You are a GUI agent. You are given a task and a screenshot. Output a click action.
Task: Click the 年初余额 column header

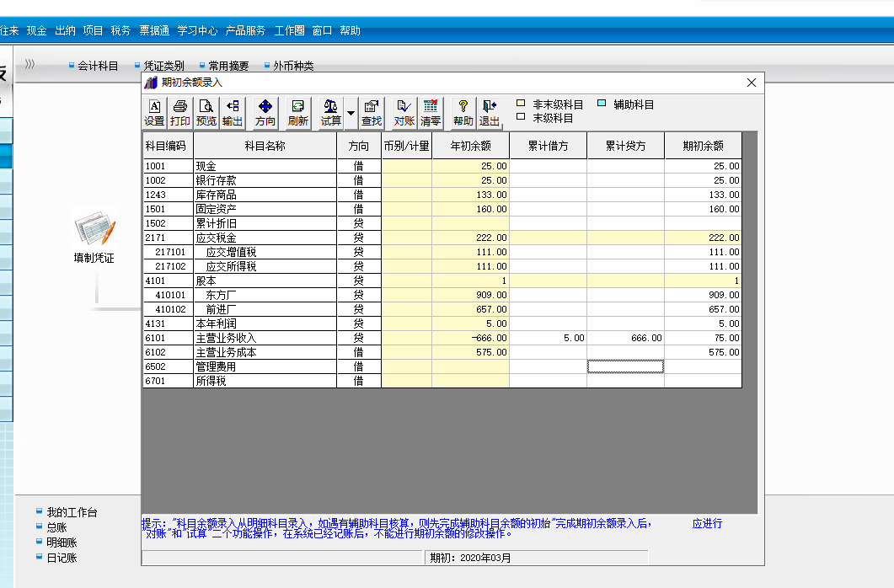click(x=470, y=145)
